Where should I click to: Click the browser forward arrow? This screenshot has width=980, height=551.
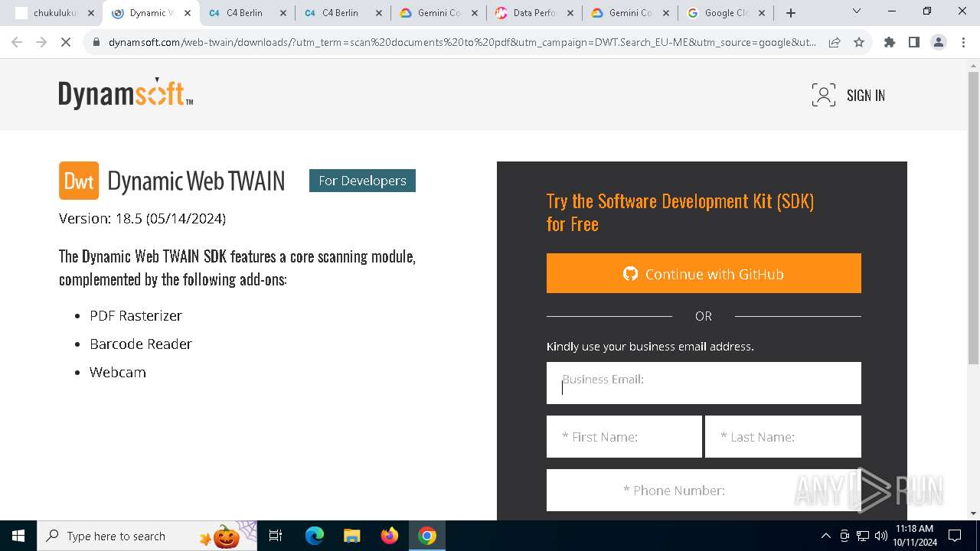(x=41, y=42)
